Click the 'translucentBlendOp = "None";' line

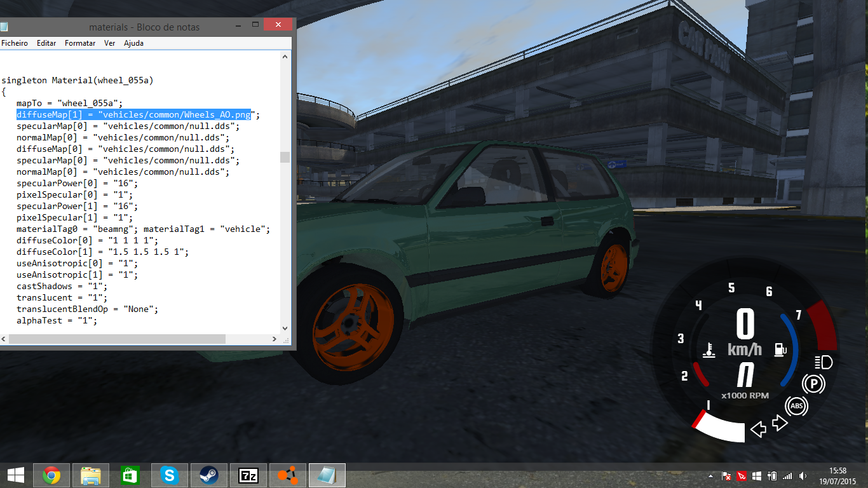tap(88, 309)
